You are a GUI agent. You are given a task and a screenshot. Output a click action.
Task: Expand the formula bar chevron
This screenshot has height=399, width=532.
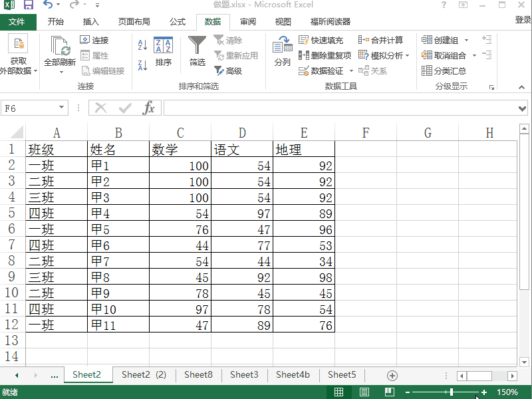[522, 108]
